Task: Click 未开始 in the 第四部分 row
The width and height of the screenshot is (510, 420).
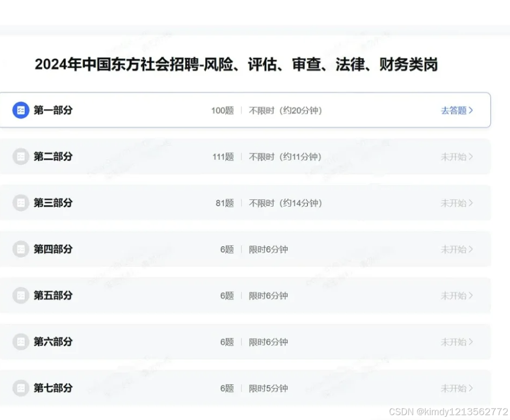Action: pos(457,249)
